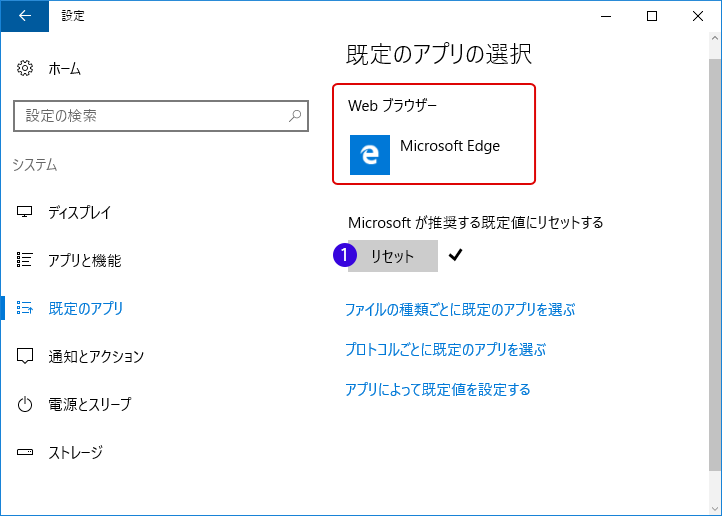Viewport: 722px width, 516px height.
Task: Select ディスプレイ in the sidebar
Action: (80, 212)
